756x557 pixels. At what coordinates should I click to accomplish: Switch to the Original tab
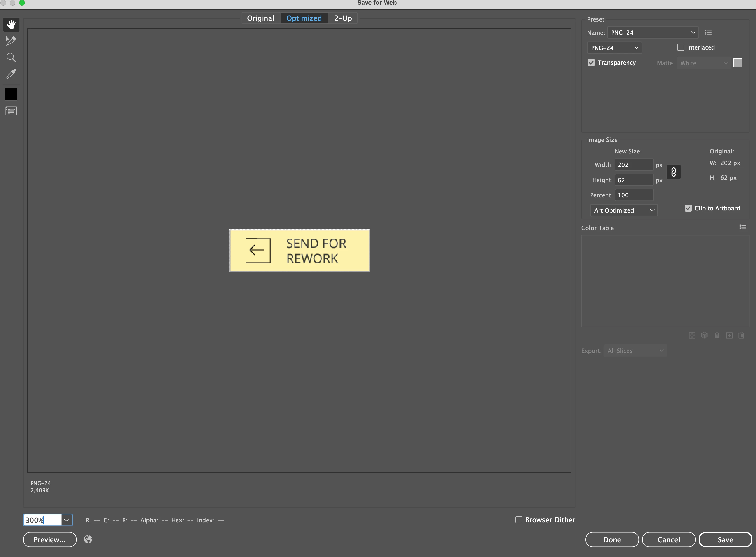click(x=260, y=18)
